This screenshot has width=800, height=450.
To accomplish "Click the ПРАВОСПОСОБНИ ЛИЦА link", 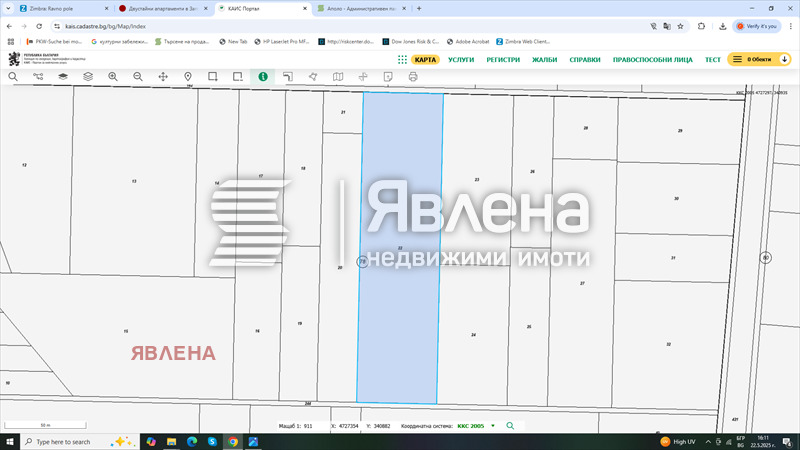I will click(652, 60).
